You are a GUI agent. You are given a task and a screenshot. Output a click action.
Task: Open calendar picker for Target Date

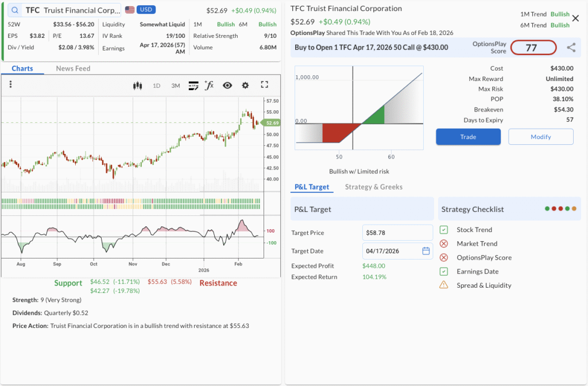tap(426, 251)
